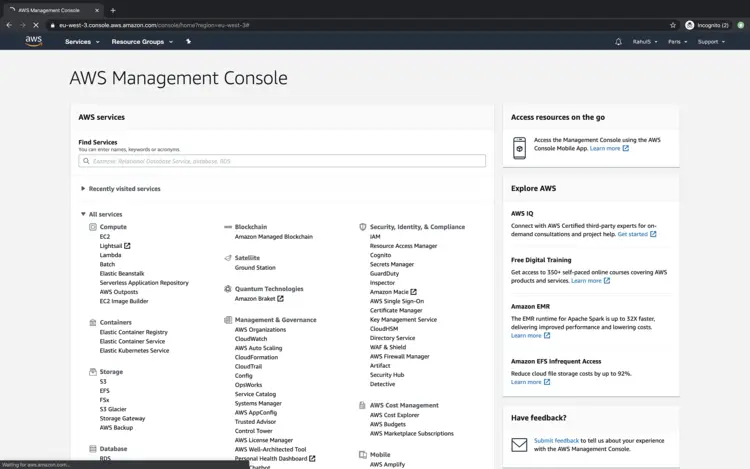Open the EC2 service
The height and width of the screenshot is (469, 750).
(x=105, y=237)
